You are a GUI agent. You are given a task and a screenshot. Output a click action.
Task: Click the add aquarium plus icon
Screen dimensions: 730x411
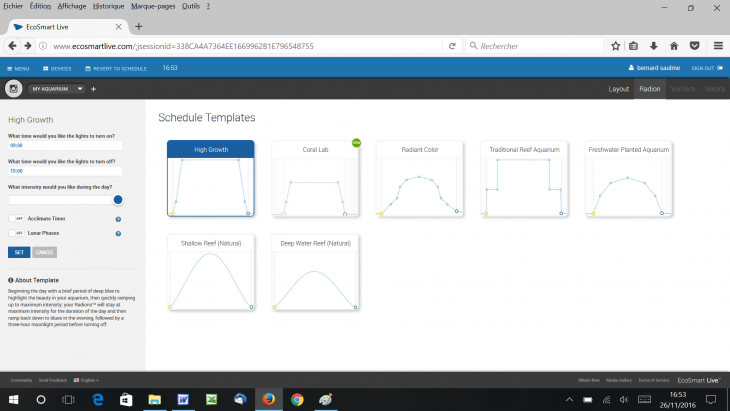(x=93, y=89)
